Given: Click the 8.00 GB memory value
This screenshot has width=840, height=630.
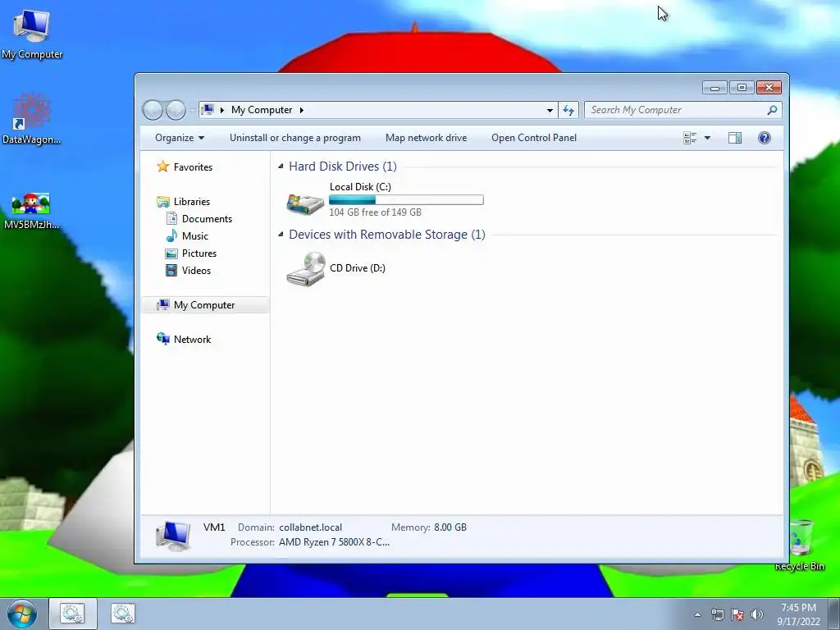Looking at the screenshot, I should coord(450,527).
